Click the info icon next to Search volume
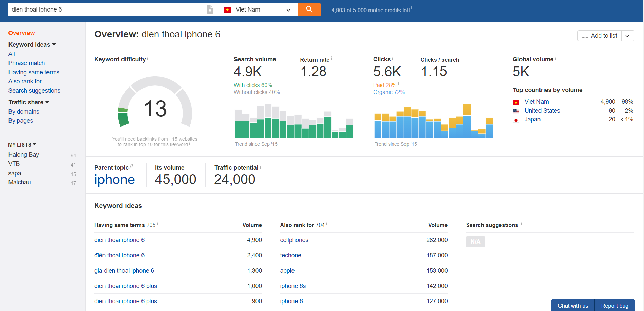This screenshot has width=644, height=311. click(x=278, y=59)
